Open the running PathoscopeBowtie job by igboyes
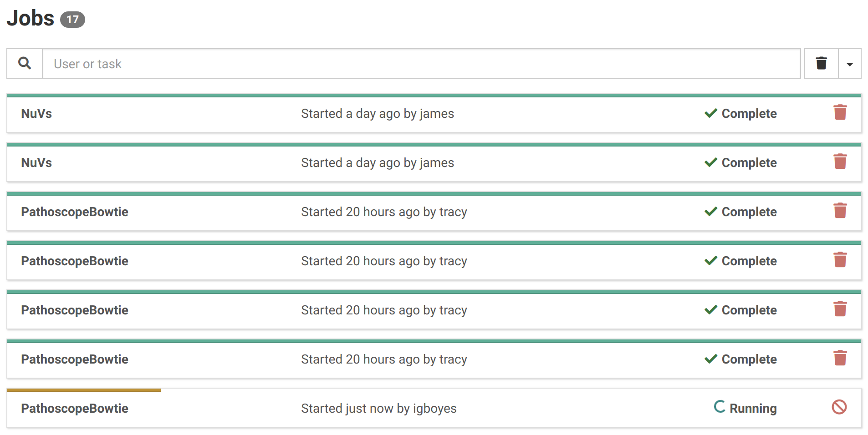The image size is (868, 435). 75,409
